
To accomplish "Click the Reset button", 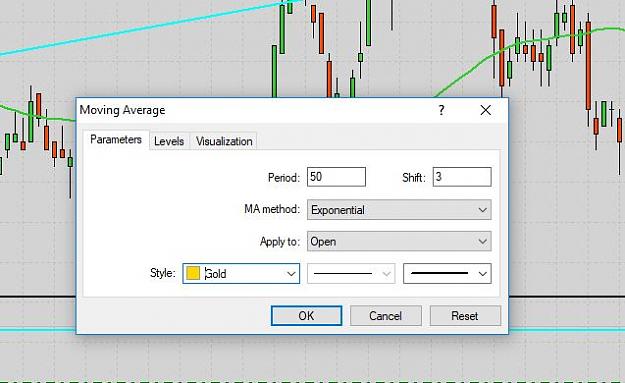I will 465,316.
